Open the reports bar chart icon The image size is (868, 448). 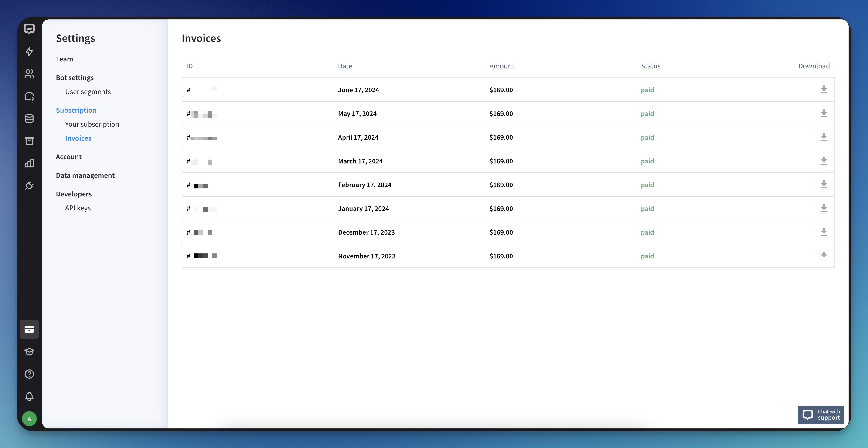pyautogui.click(x=29, y=163)
